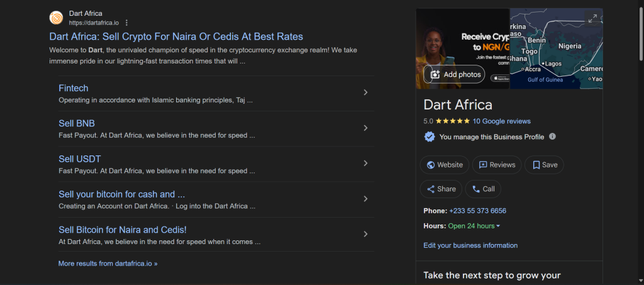
Task: Open the Website button in business panel
Action: tap(445, 165)
